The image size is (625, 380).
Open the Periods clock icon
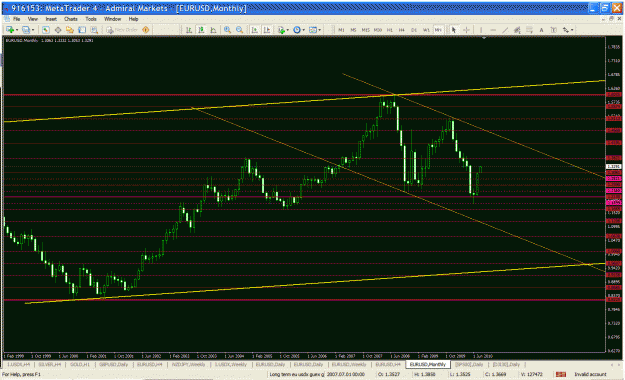tap(297, 30)
